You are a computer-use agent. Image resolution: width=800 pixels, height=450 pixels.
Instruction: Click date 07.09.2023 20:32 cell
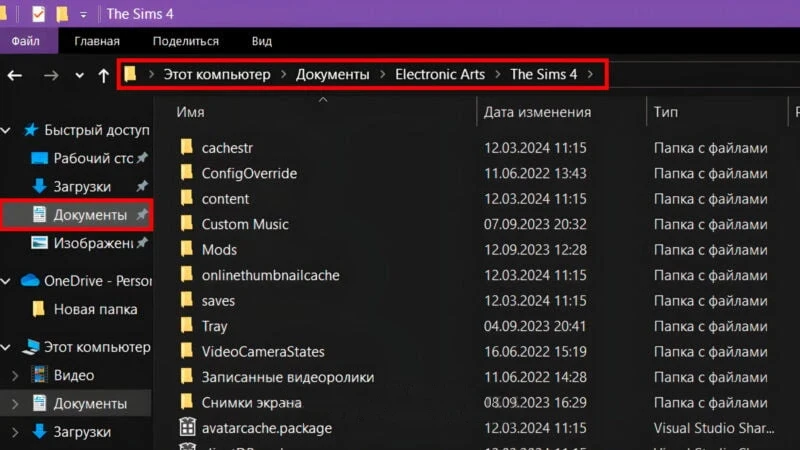(535, 224)
